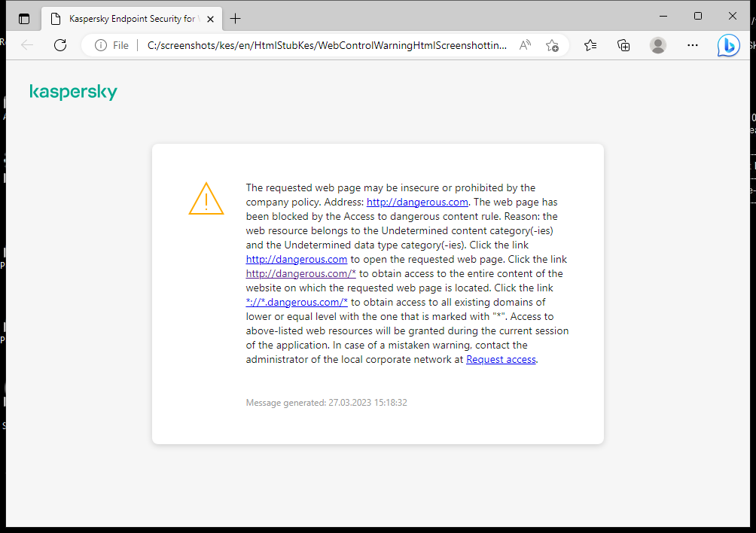Viewport: 756px width, 533px height.
Task: Click the Request access link
Action: coord(501,360)
